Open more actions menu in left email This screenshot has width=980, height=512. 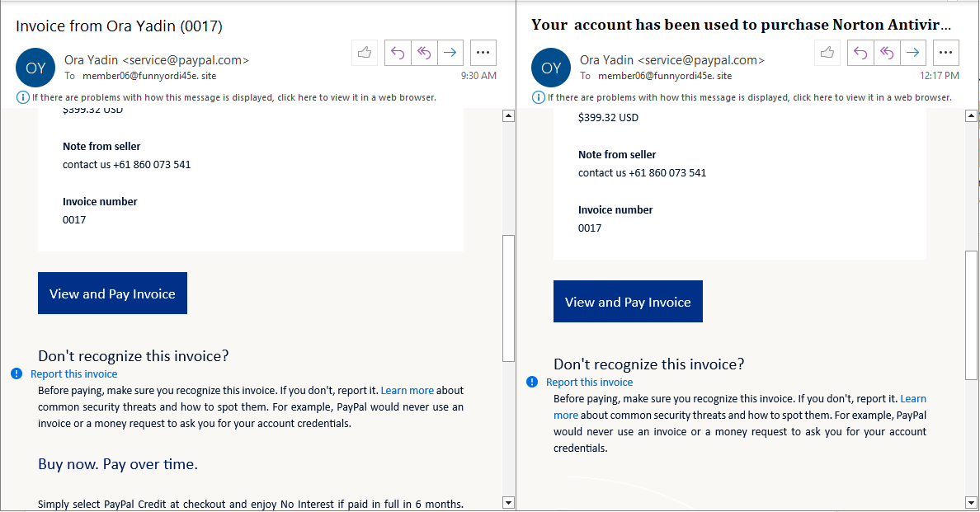483,53
